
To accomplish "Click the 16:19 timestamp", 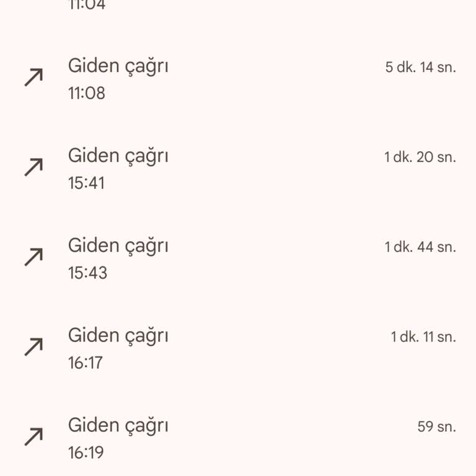I will tap(86, 453).
